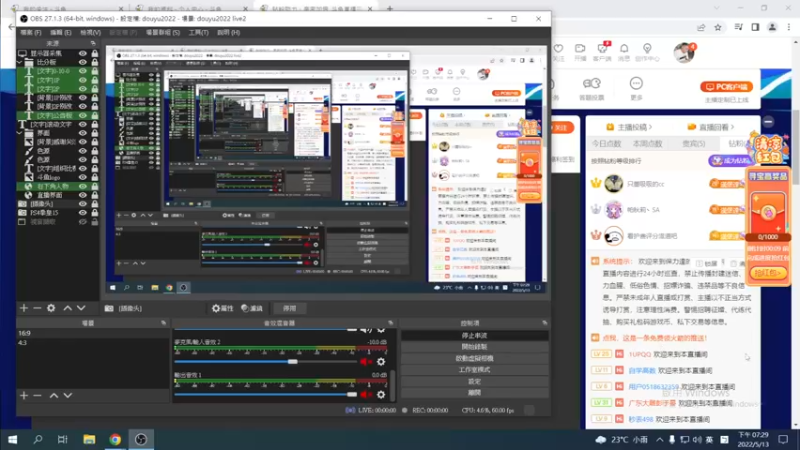Select the 16:9 scene

click(93, 333)
